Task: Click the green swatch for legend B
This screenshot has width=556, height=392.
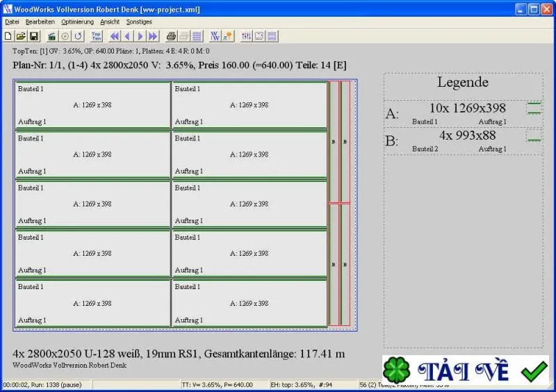Action: point(534,136)
